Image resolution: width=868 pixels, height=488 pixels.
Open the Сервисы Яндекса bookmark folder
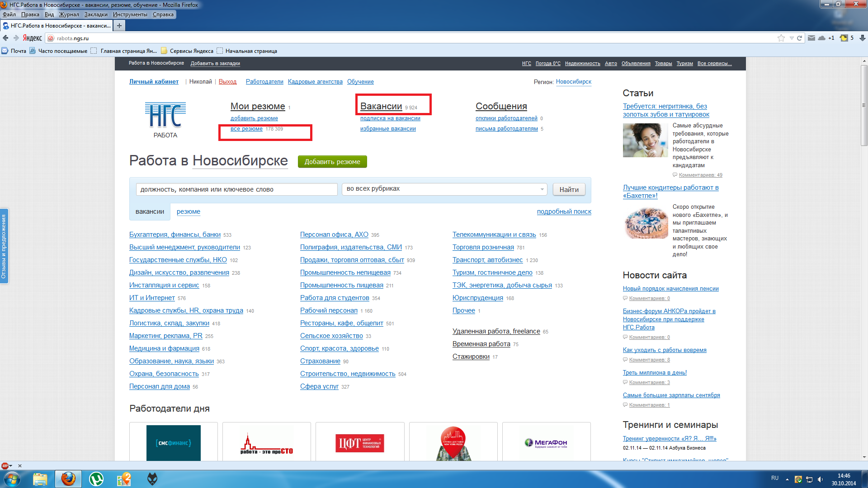point(187,51)
